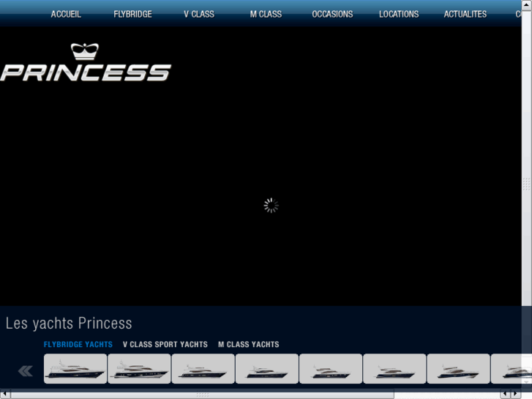532x399 pixels.
Task: Click the vertical scrollbar up arrow
Action: [x=527, y=4]
